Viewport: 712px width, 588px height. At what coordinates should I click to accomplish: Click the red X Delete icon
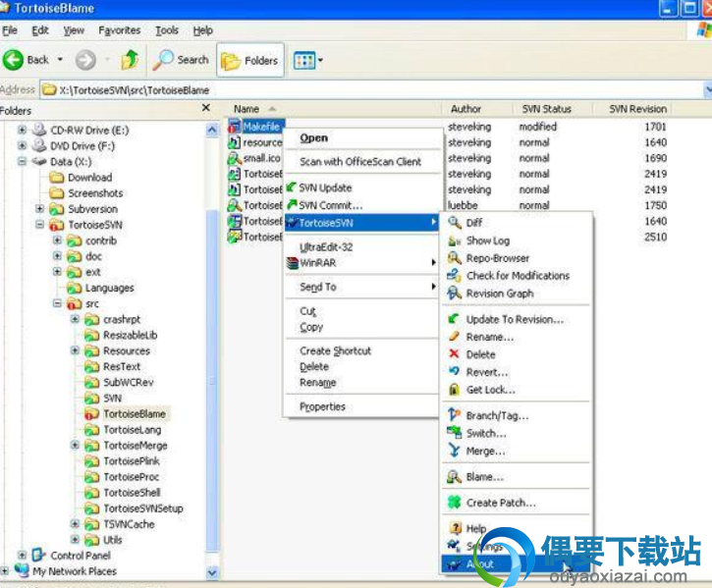click(x=454, y=353)
